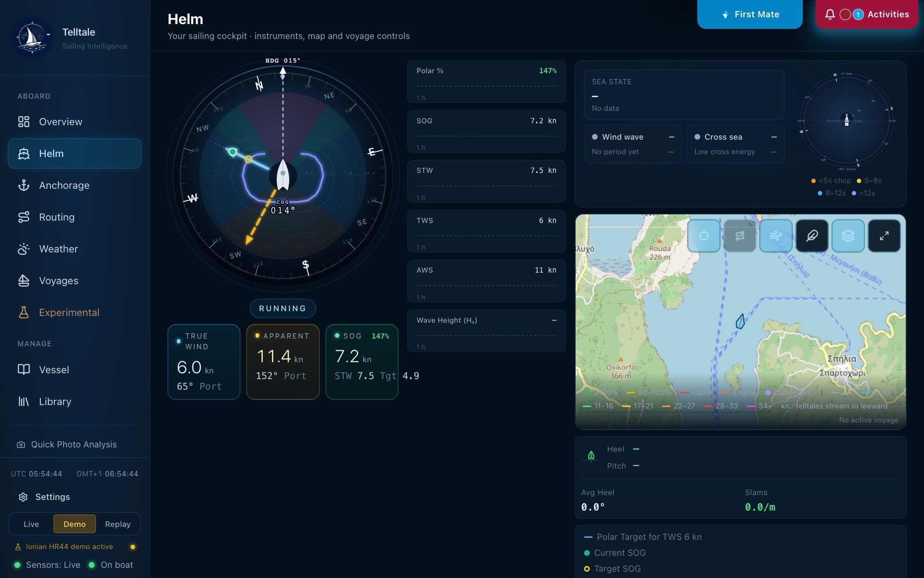Click the Slams 0.0/m value
Viewport: 924px width, 578px height.
(760, 507)
